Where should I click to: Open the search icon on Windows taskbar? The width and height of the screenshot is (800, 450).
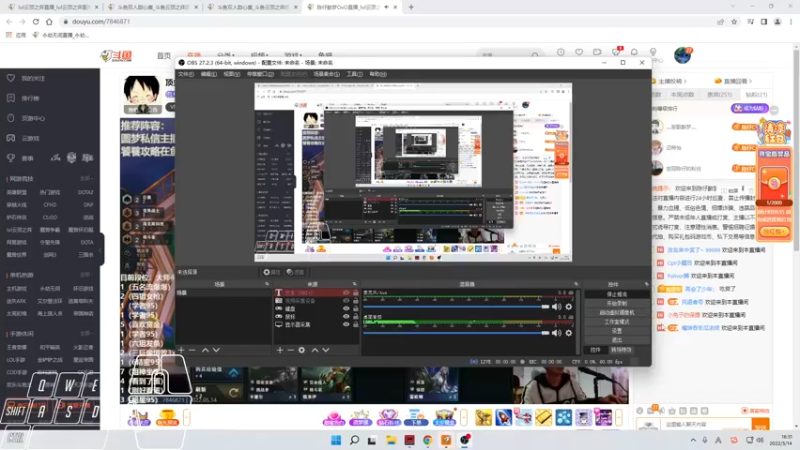coord(354,440)
